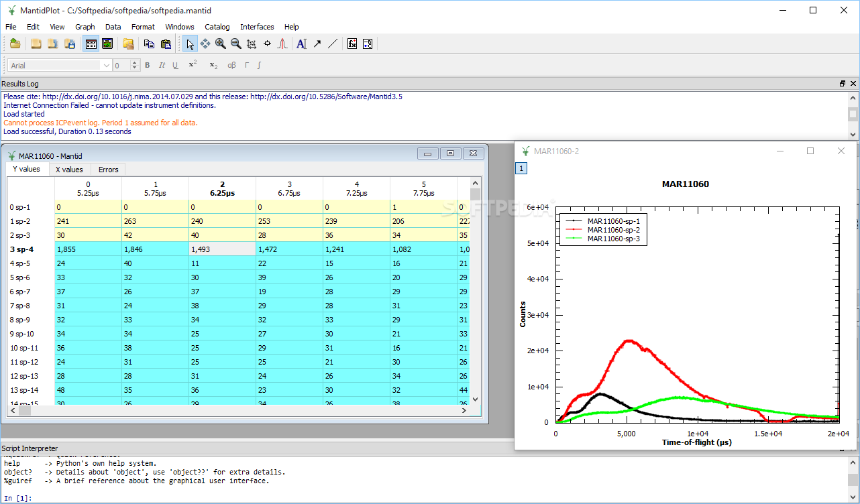
Task: Click the capital Gamma symbol button
Action: pyautogui.click(x=247, y=65)
